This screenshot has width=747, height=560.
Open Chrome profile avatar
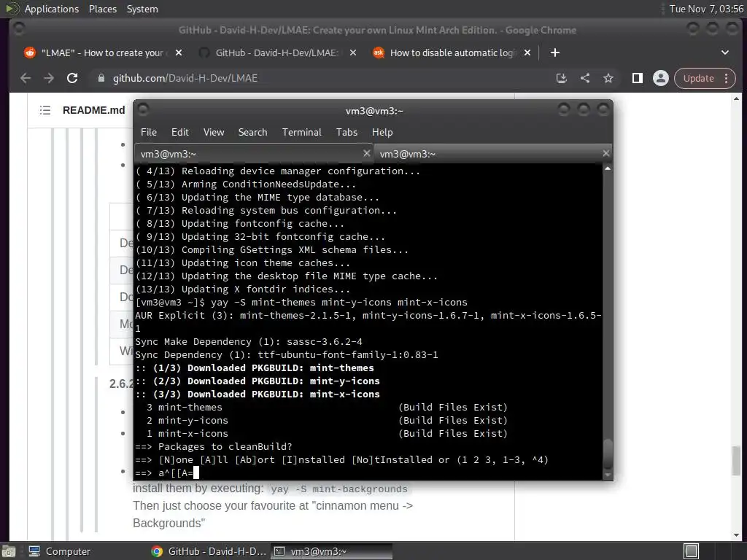[x=661, y=78]
